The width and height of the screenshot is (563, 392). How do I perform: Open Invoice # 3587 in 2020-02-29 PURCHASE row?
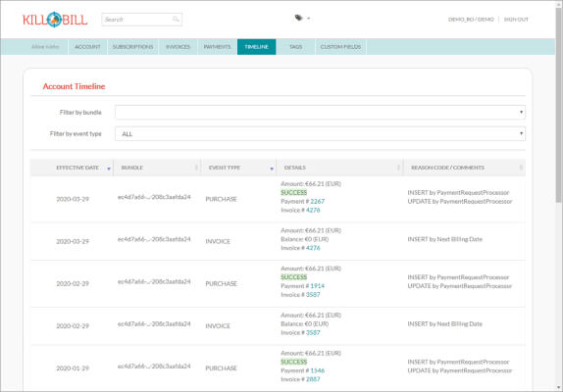coord(313,295)
